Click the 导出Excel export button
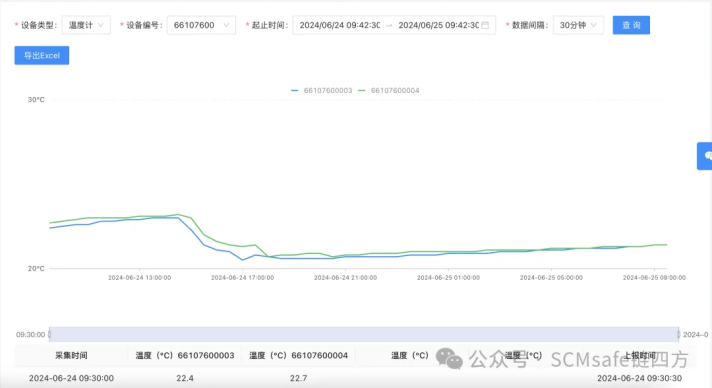712x388 pixels. pos(42,55)
